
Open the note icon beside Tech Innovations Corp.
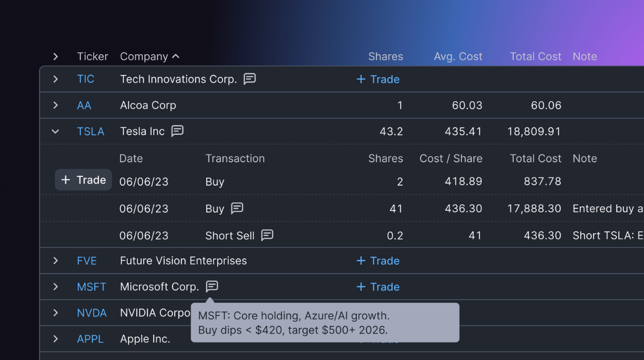[250, 79]
